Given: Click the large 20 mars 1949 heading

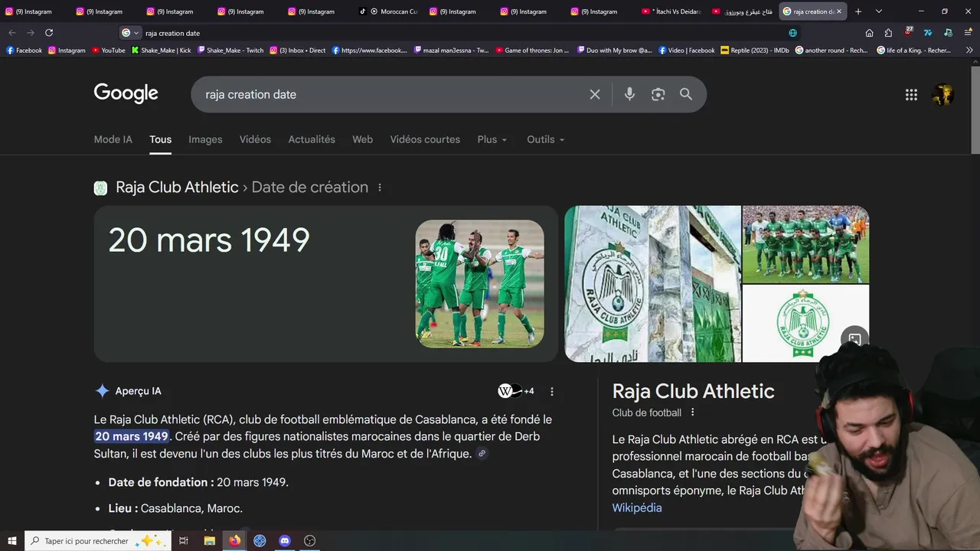Looking at the screenshot, I should tap(209, 240).
